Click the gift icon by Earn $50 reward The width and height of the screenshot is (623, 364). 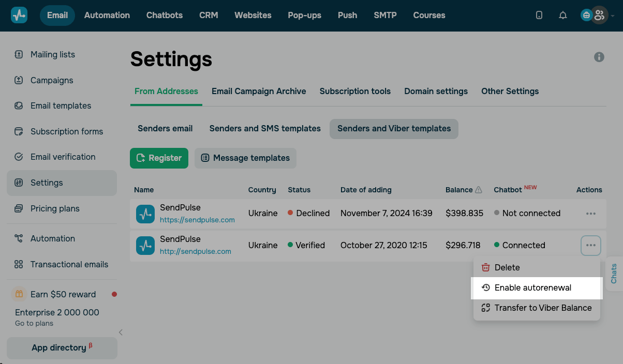click(19, 294)
